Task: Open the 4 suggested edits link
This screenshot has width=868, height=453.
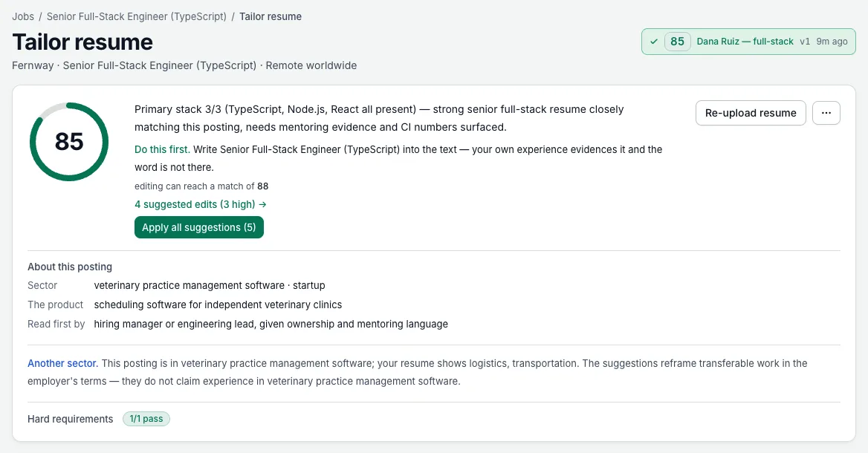Action: pyautogui.click(x=201, y=204)
